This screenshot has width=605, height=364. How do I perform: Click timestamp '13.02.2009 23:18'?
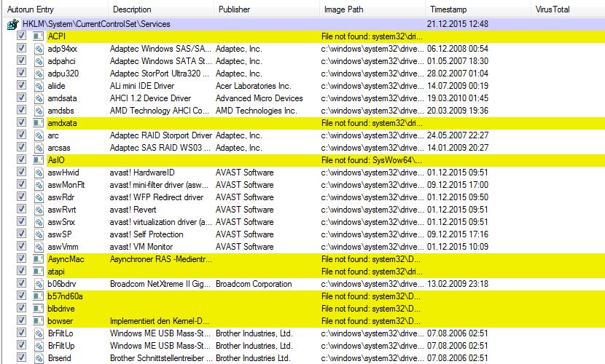tap(458, 284)
